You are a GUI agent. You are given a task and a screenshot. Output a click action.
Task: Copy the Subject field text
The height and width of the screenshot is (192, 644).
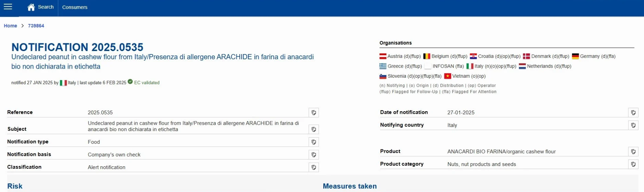[314, 129]
